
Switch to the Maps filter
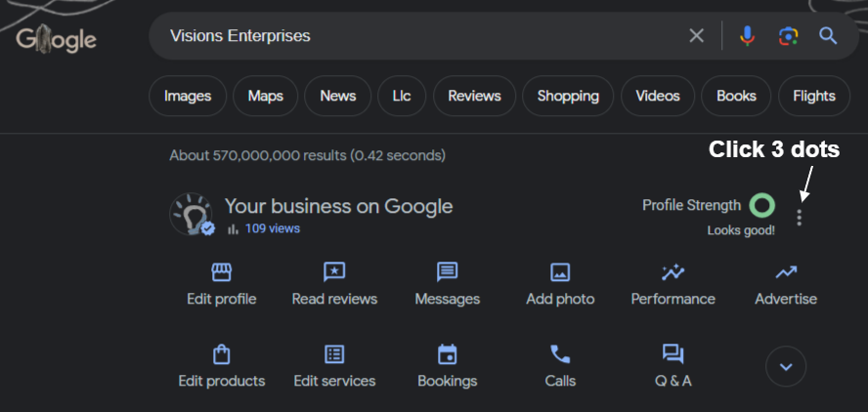coord(265,96)
